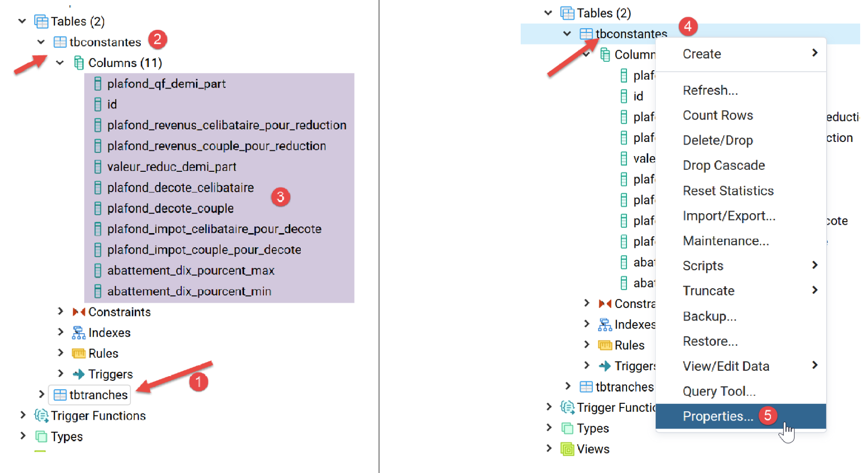This screenshot has width=868, height=473.
Task: Select the abattement_dix_pourcent_max column
Action: click(x=191, y=271)
